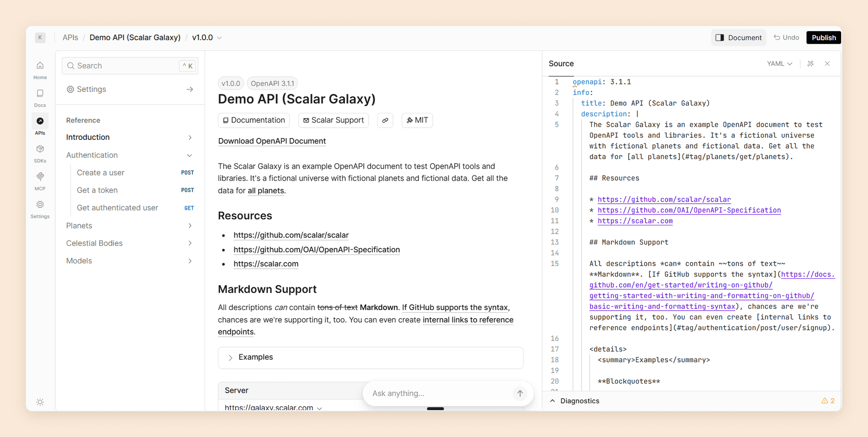Viewport: 868px width, 437px height.
Task: Toggle the Document view panel
Action: tap(738, 37)
